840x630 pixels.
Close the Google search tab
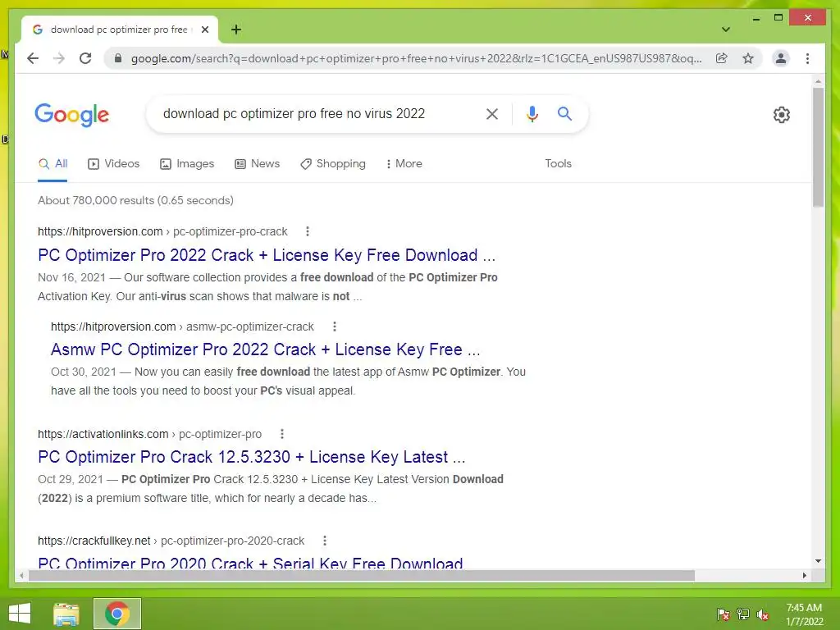(204, 30)
